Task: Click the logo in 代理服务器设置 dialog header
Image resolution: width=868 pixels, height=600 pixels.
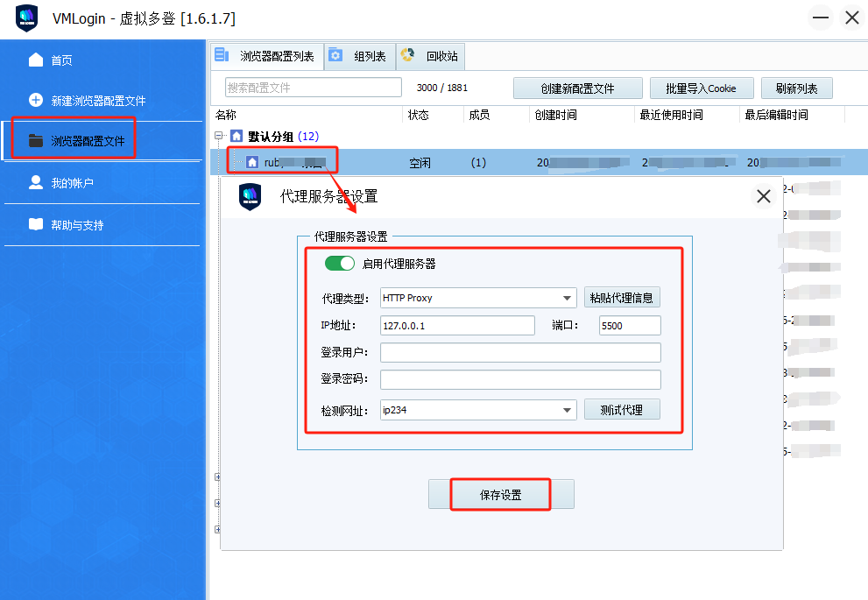Action: (x=251, y=196)
